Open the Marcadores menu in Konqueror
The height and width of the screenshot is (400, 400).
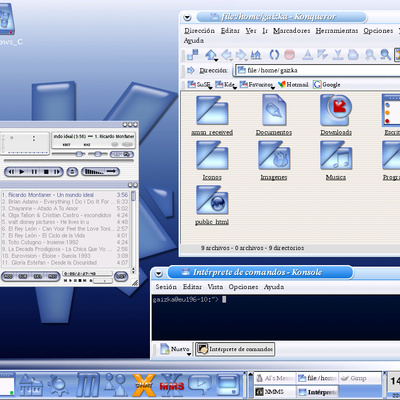pos(292,31)
